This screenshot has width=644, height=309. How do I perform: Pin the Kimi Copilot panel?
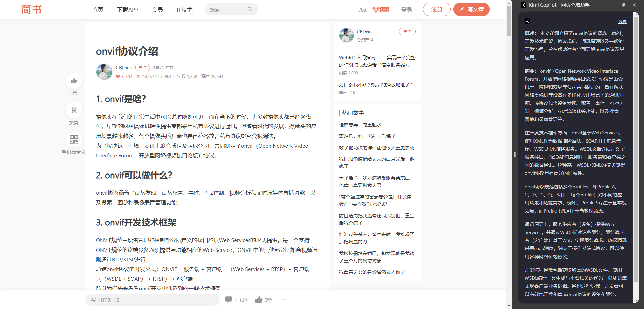click(623, 5)
